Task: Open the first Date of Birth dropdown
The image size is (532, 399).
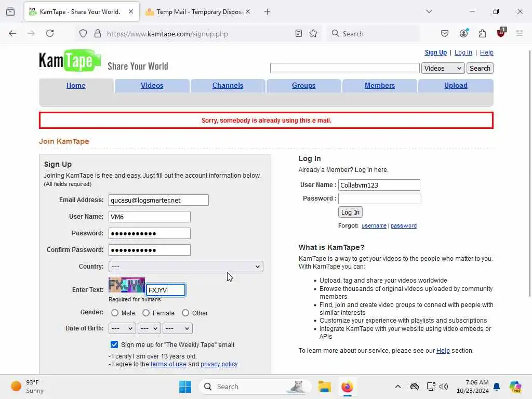Action: [x=122, y=328]
